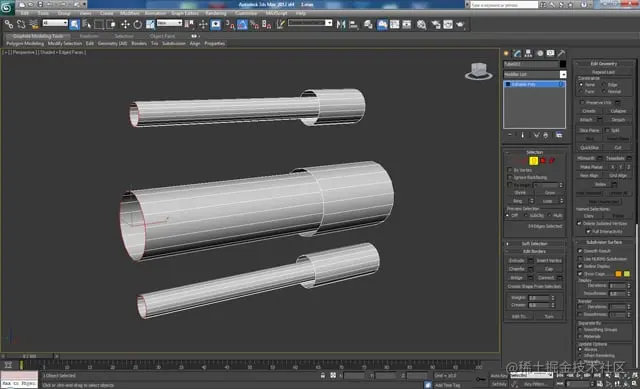The height and width of the screenshot is (389, 640).
Task: Open Select by Name dialog icon
Action: 87,24
